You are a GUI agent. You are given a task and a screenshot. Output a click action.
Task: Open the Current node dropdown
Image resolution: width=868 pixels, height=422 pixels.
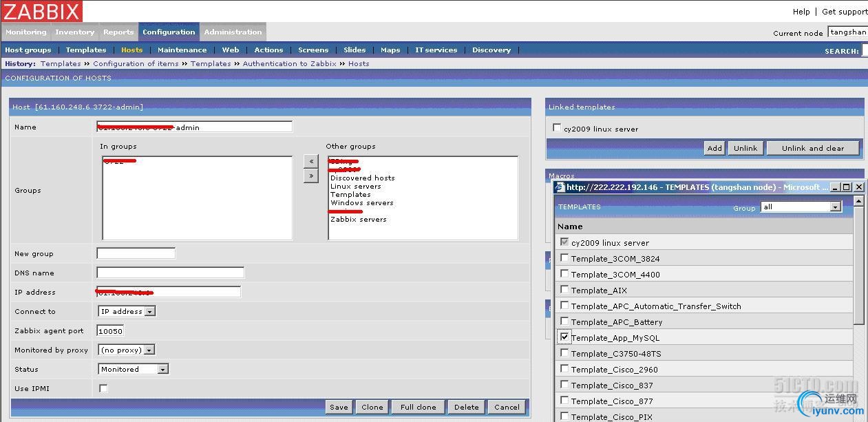click(847, 32)
